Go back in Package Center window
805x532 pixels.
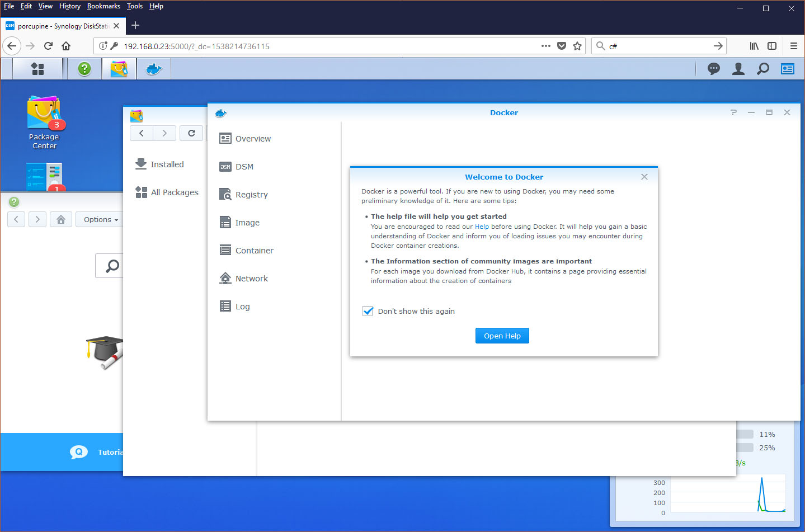tap(142, 133)
